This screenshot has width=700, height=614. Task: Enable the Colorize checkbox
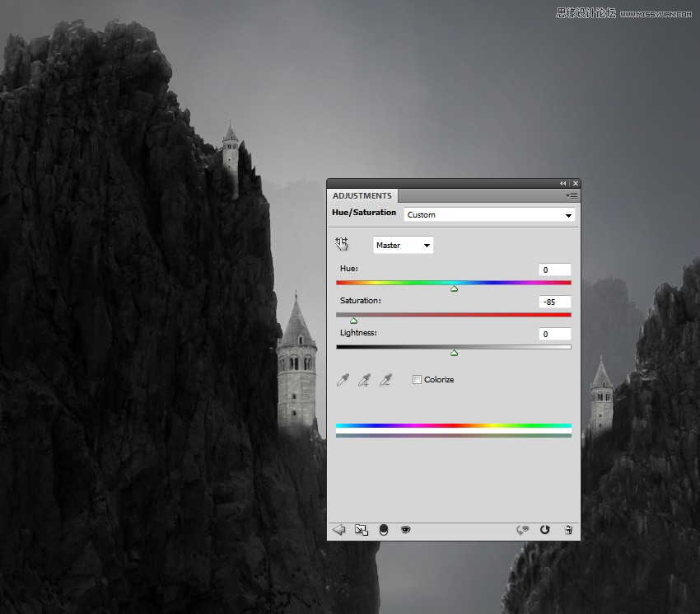tap(417, 379)
